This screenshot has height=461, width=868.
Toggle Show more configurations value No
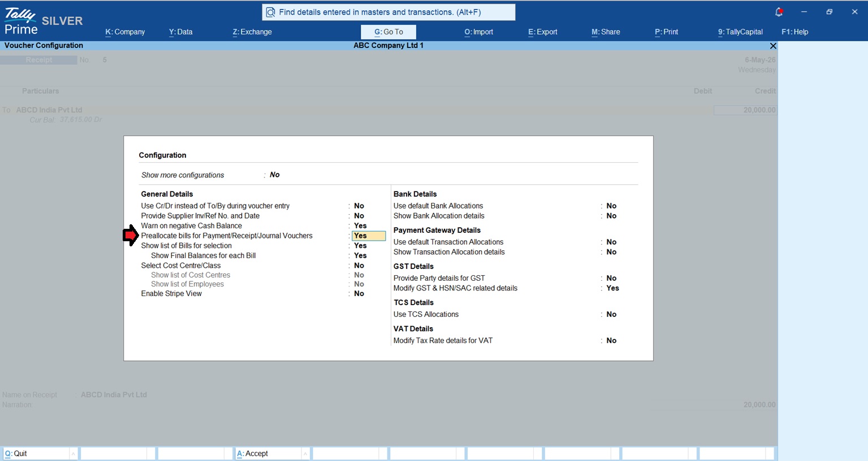275,175
